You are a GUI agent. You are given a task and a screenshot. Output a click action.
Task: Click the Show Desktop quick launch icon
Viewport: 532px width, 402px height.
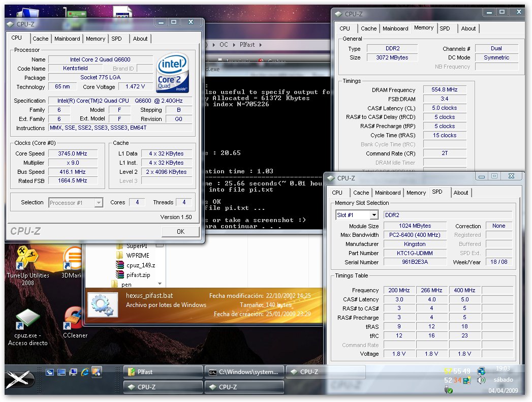(61, 373)
